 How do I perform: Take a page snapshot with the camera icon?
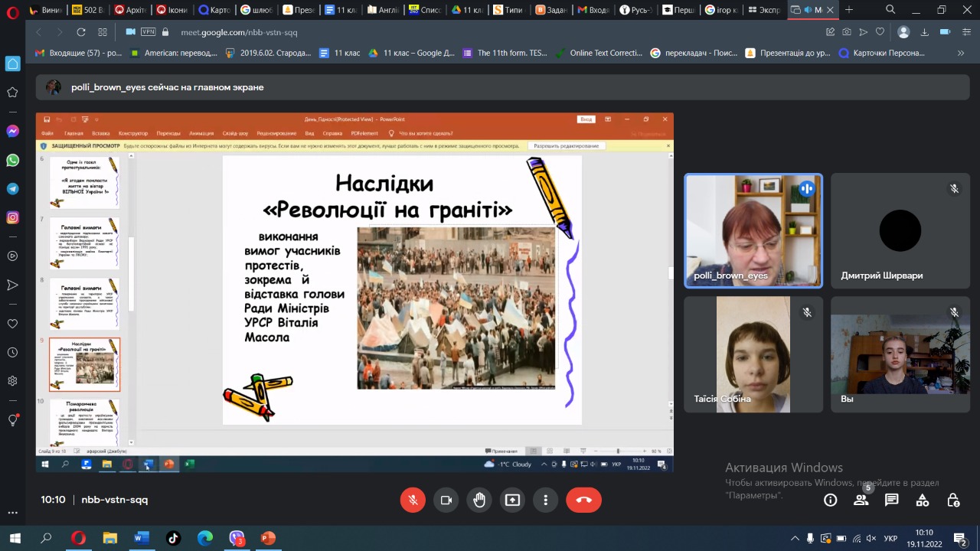pos(847,32)
